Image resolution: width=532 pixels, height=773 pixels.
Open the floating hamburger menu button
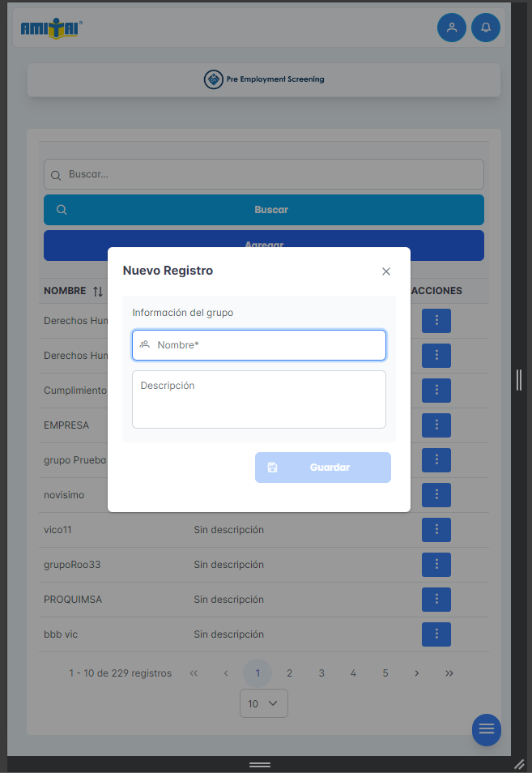pyautogui.click(x=487, y=729)
